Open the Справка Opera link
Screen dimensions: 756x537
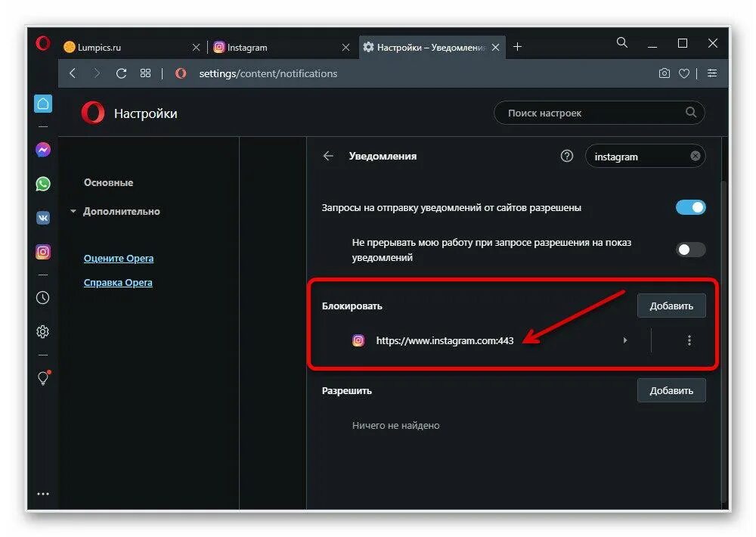coord(118,282)
